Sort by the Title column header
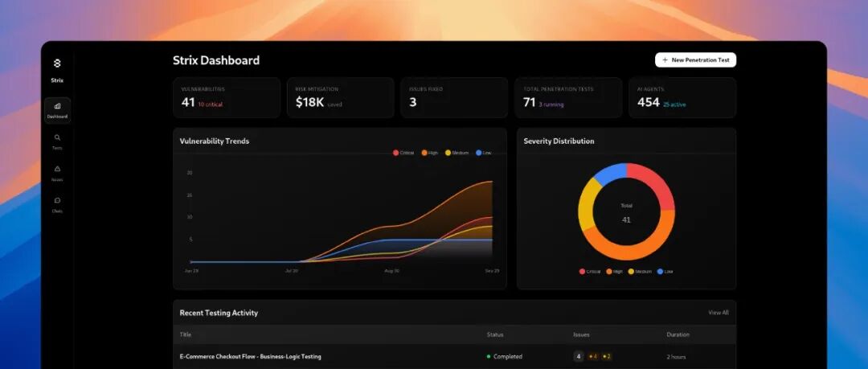Screen dimensions: 868x369 [186, 334]
